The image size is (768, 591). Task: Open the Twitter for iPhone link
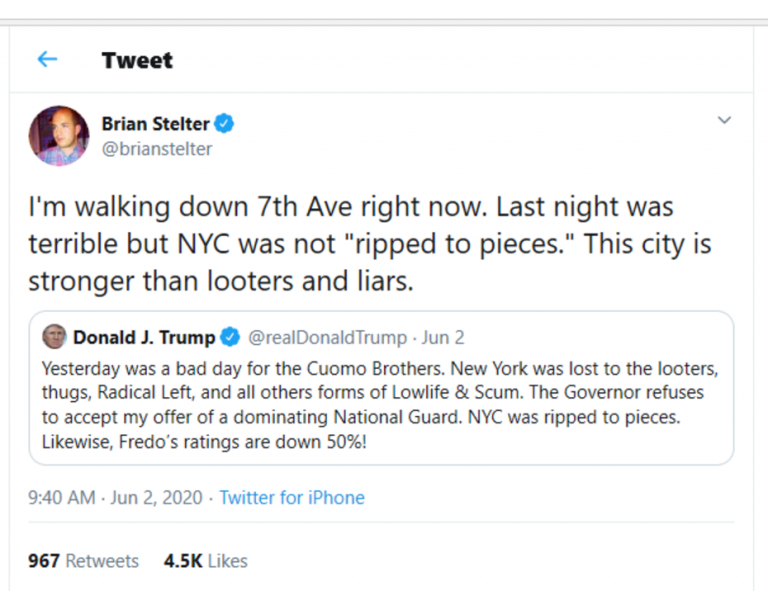[x=292, y=497]
